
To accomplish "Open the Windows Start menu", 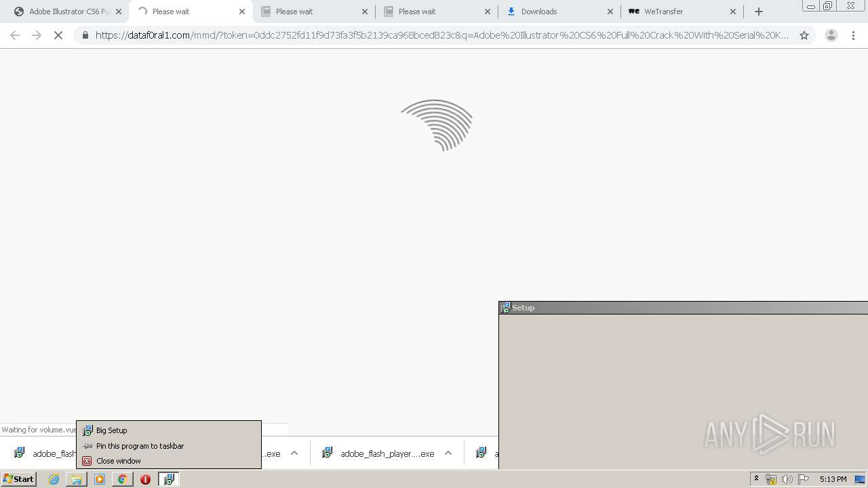I will click(18, 479).
